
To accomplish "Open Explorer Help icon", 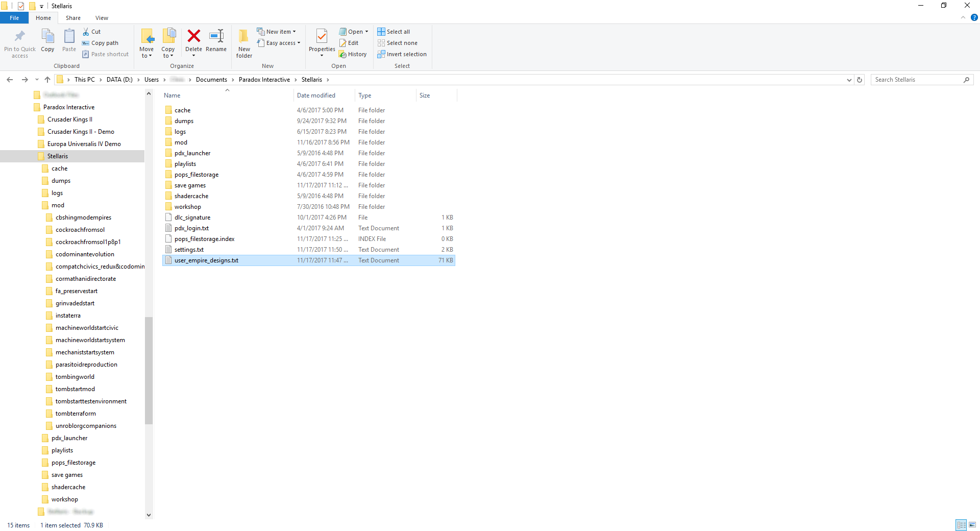I will click(974, 17).
